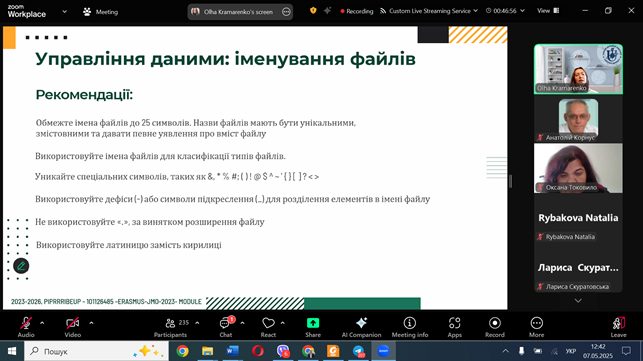Screen dimensions: 643x361
Task: Expand more participant videos with down chevron
Action: click(578, 301)
